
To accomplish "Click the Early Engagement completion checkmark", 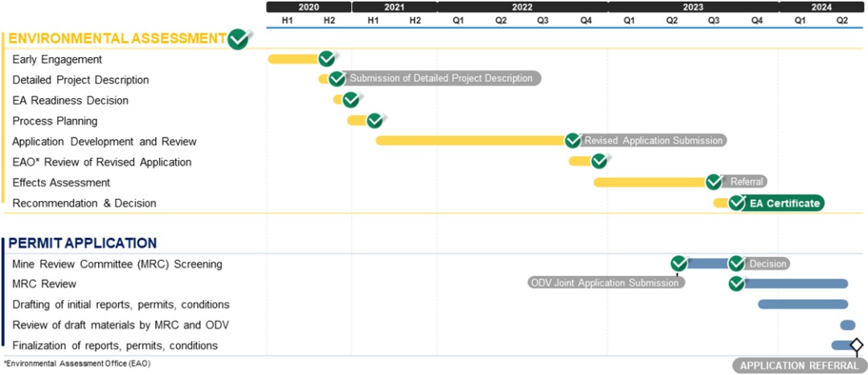I will pyautogui.click(x=326, y=58).
